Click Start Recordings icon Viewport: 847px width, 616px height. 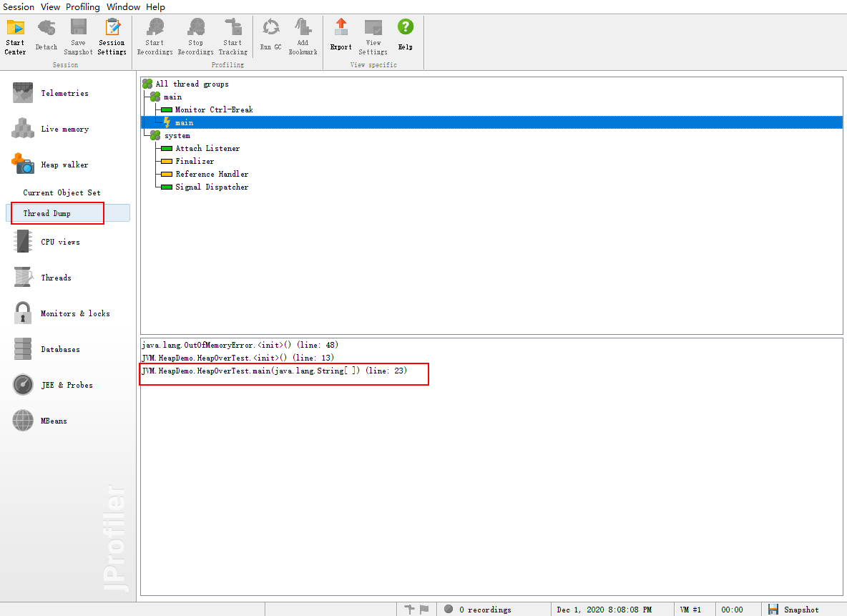point(155,27)
